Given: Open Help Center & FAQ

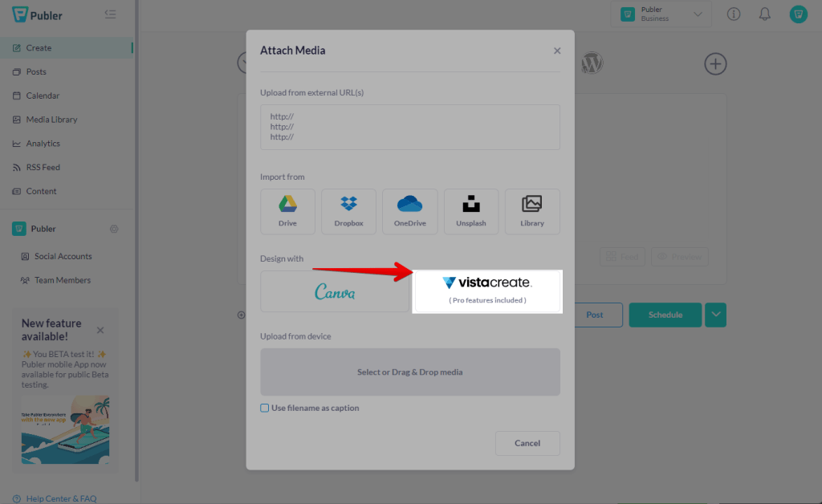Looking at the screenshot, I should 55,498.
